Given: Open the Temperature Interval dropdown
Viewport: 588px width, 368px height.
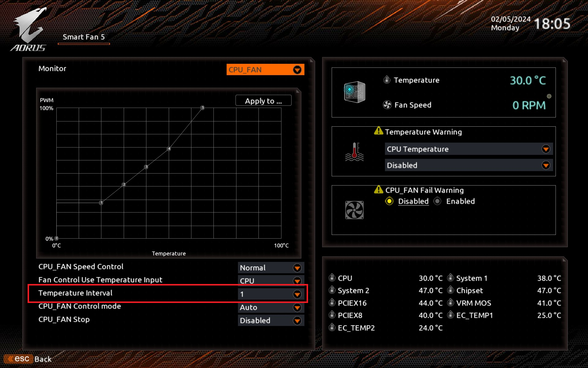Looking at the screenshot, I should click(x=271, y=294).
